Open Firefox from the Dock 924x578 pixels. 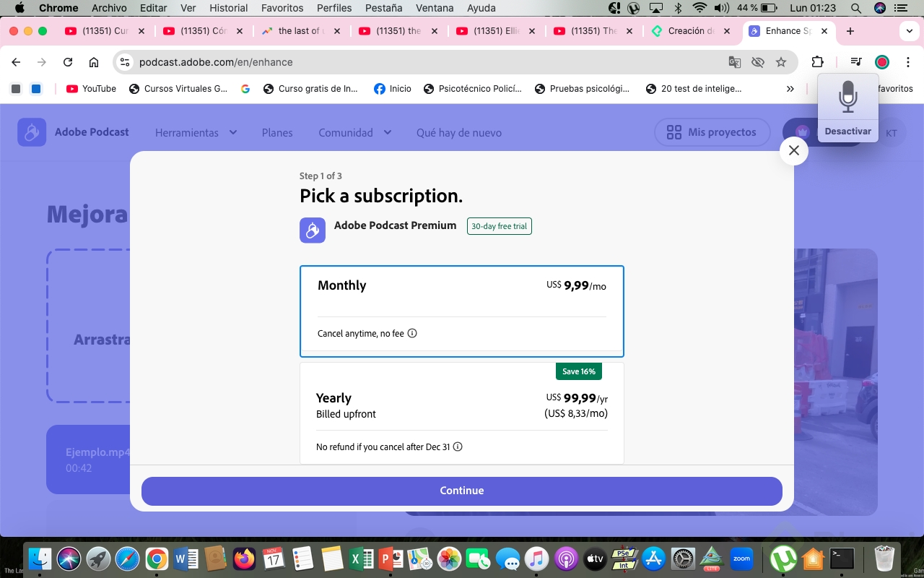(245, 558)
